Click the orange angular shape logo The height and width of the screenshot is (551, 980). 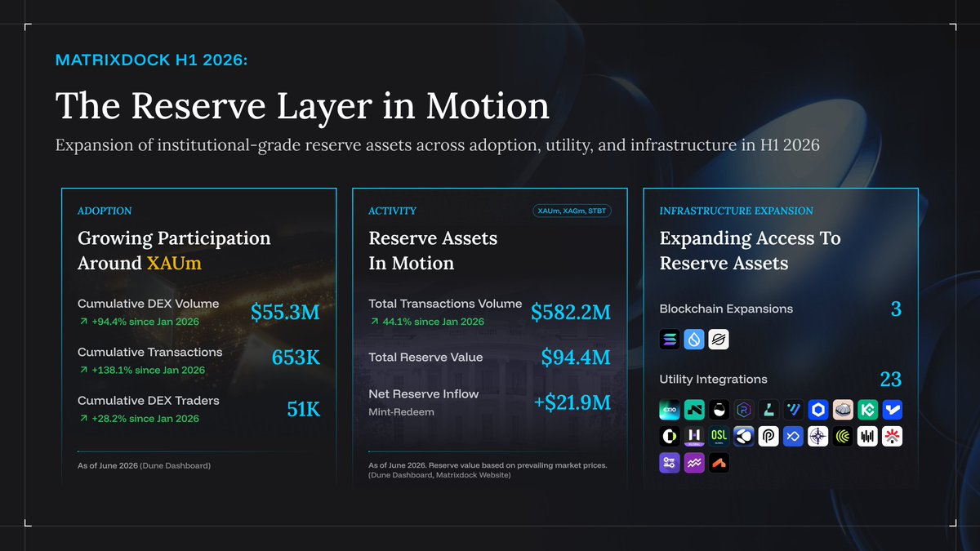(719, 463)
